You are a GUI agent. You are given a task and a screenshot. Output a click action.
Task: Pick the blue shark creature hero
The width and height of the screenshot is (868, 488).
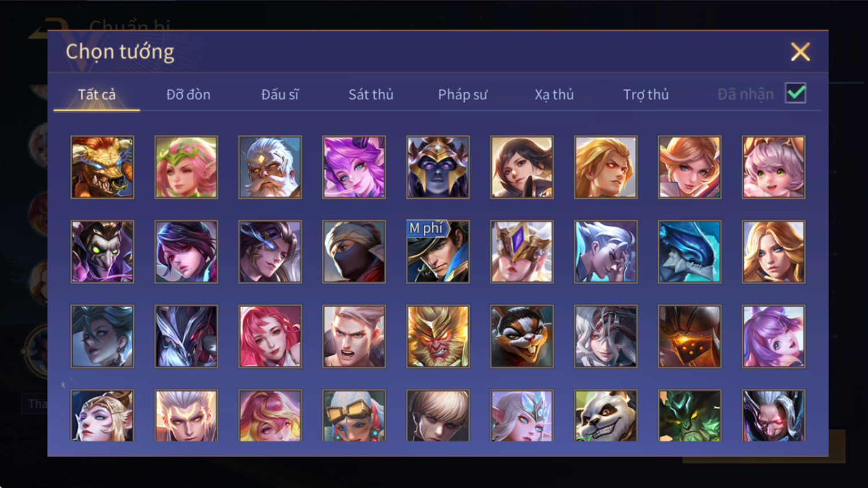coord(689,251)
